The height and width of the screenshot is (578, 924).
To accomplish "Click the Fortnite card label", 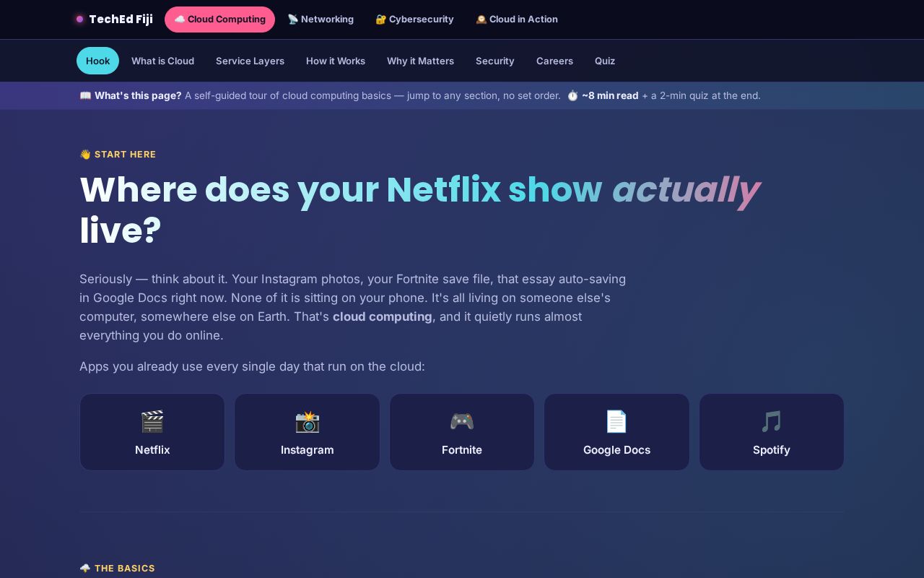I will (462, 449).
